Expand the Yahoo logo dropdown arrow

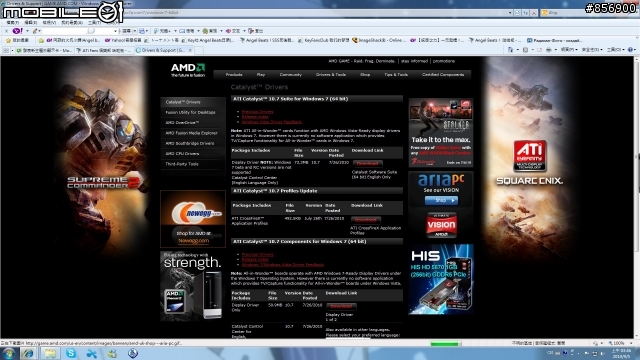click(x=27, y=31)
